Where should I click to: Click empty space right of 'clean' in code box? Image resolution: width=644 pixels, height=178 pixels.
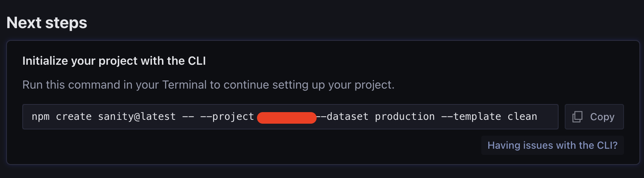[548, 117]
